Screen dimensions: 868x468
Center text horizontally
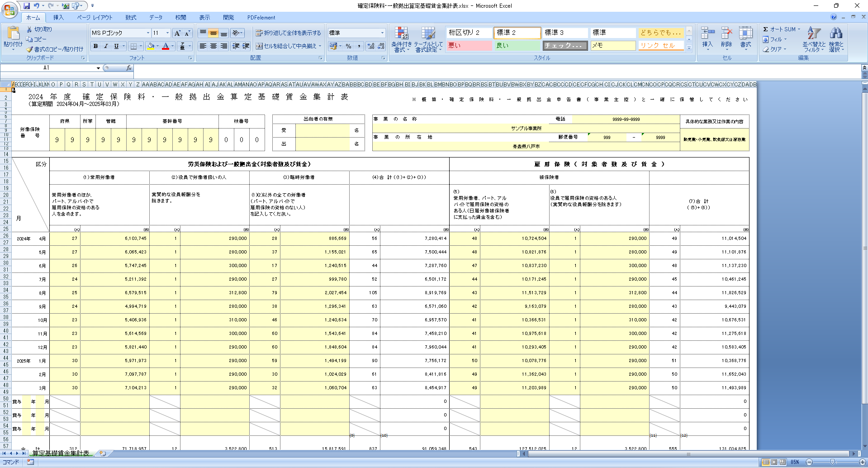coord(213,46)
